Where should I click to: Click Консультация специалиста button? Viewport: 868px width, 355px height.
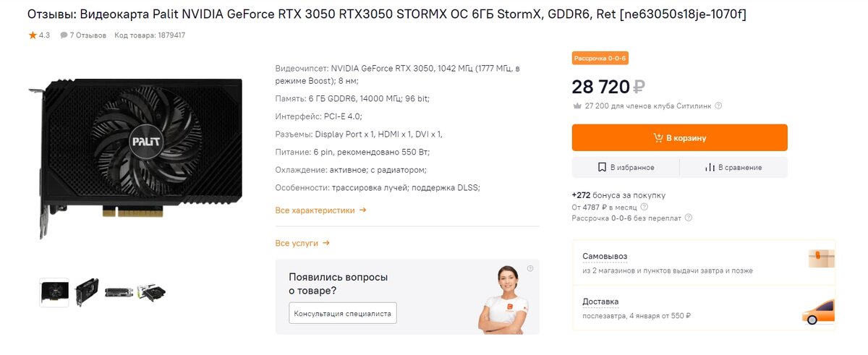click(342, 313)
